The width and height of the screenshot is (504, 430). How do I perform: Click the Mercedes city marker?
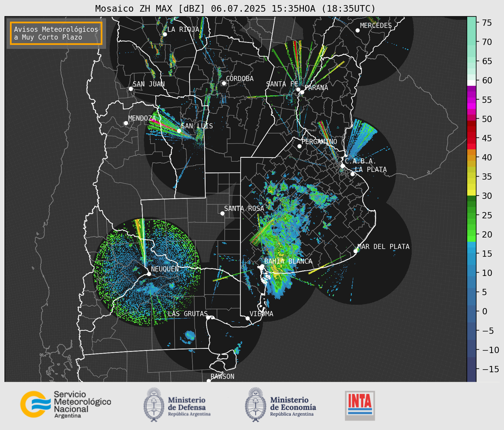(x=357, y=31)
